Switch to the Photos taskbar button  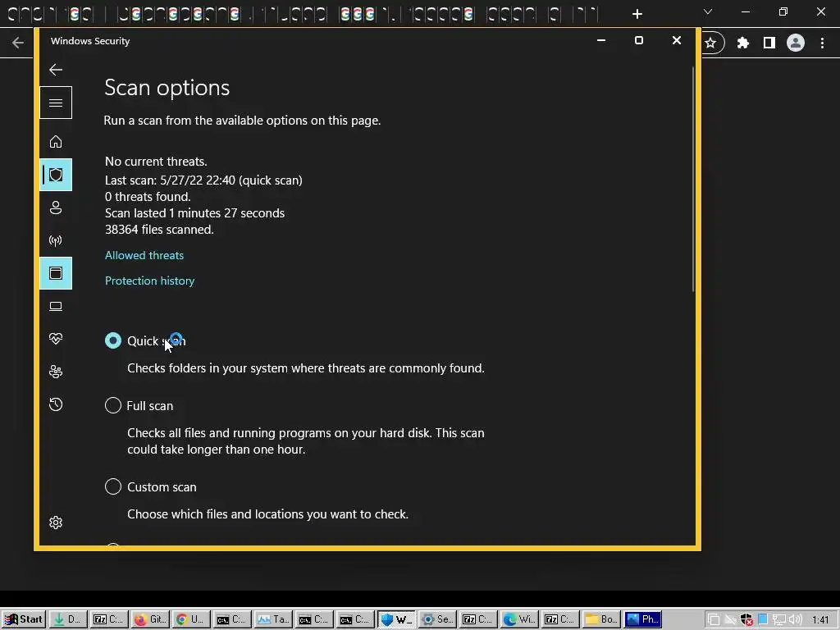tap(642, 619)
